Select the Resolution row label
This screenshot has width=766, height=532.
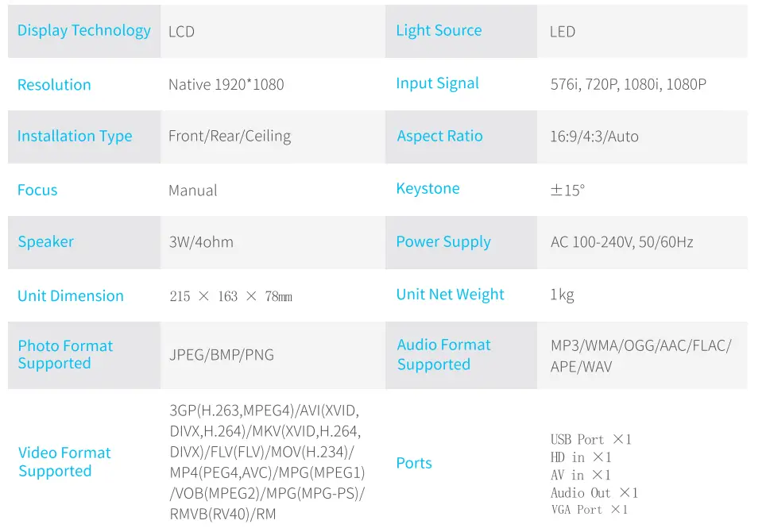[54, 85]
